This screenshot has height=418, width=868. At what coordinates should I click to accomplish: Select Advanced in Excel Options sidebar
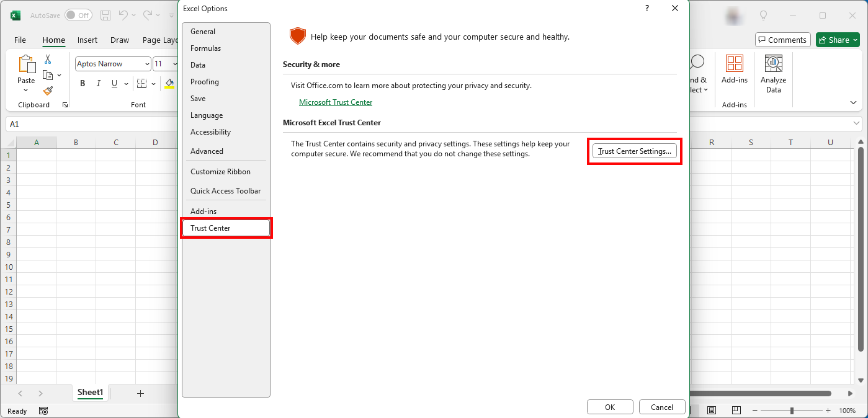(x=207, y=151)
